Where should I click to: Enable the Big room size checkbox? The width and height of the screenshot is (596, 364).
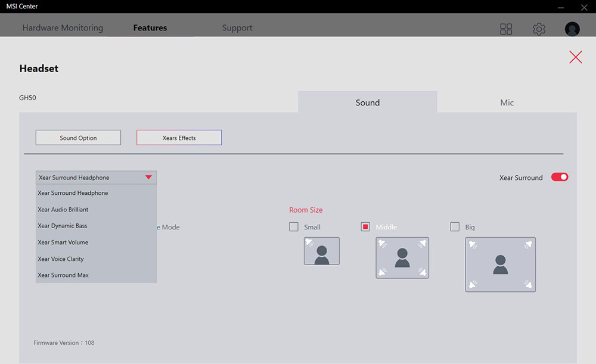coord(455,227)
